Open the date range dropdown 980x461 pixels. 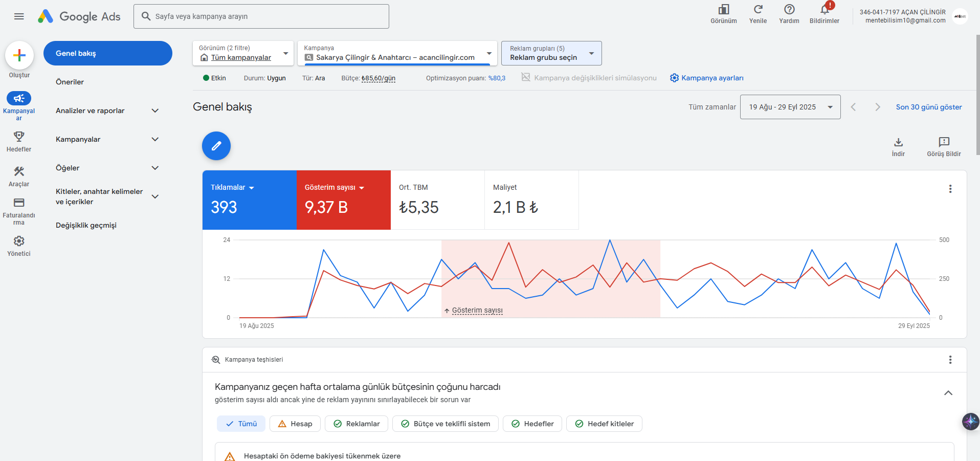point(790,107)
